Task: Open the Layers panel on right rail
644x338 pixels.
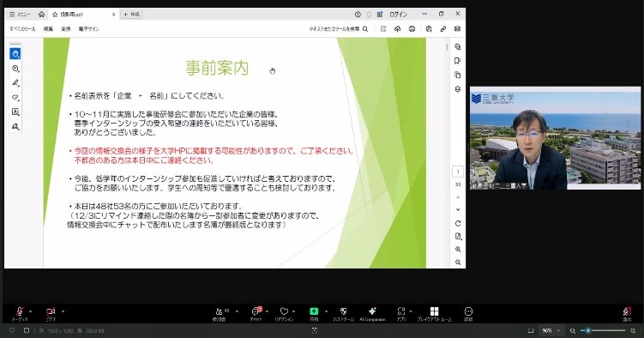Action: click(x=458, y=89)
